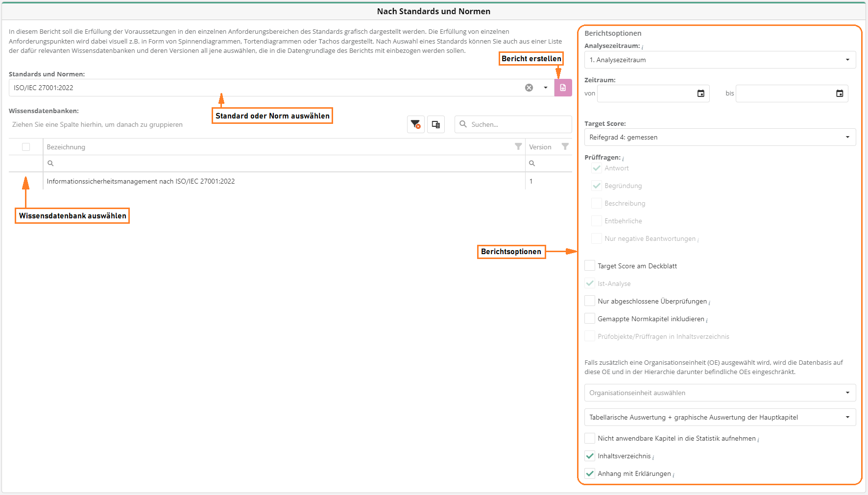Image resolution: width=868 pixels, height=495 pixels.
Task: Open the column chooser icon
Action: (435, 124)
